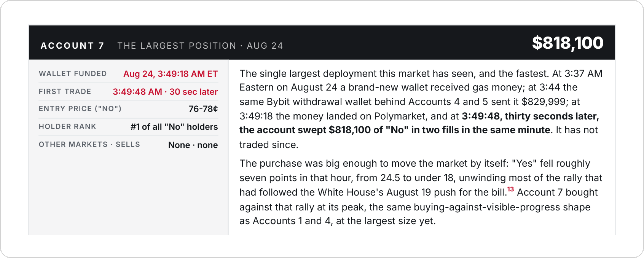
Task: Click paragraph starting "The purchase was big"
Action: [x=421, y=192]
